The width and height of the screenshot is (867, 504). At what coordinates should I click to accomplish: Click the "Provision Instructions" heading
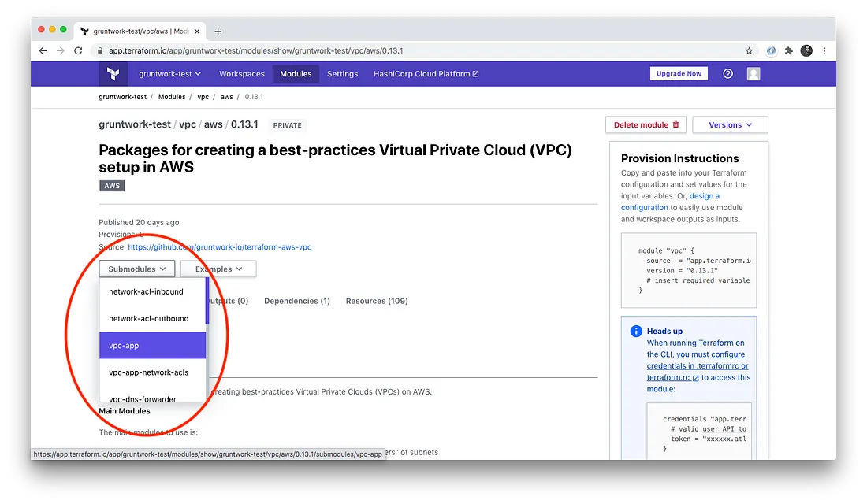coord(679,158)
